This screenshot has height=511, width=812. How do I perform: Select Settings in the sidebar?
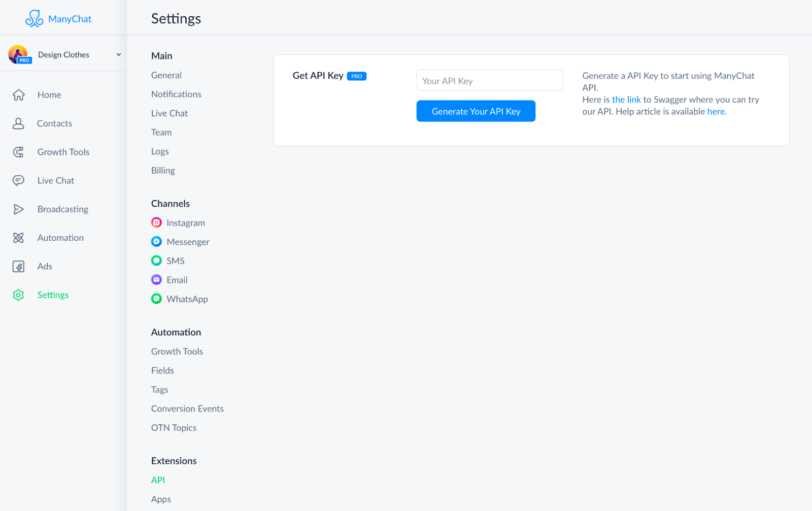point(53,295)
